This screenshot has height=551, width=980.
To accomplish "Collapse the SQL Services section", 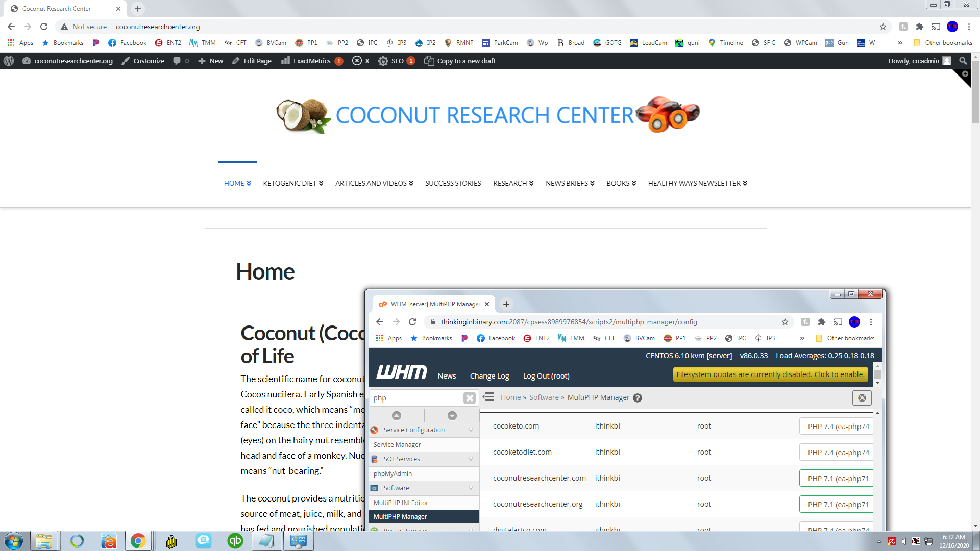I will (x=470, y=459).
